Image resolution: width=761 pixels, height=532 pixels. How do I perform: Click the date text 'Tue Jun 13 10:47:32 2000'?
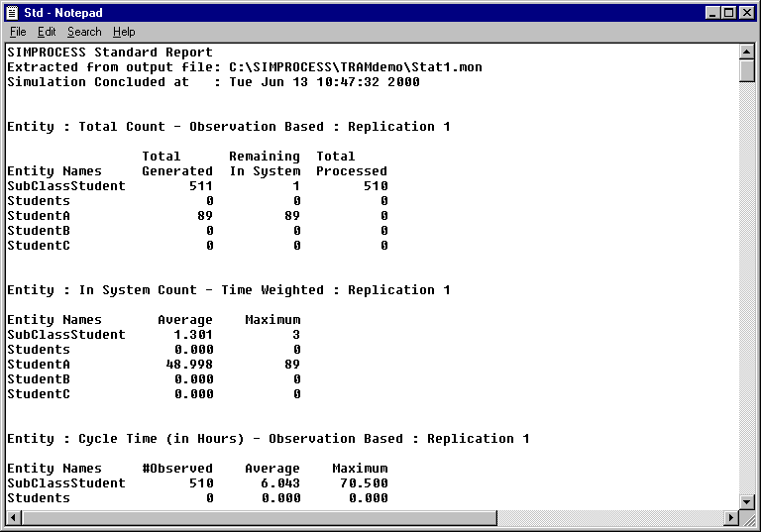(x=325, y=81)
